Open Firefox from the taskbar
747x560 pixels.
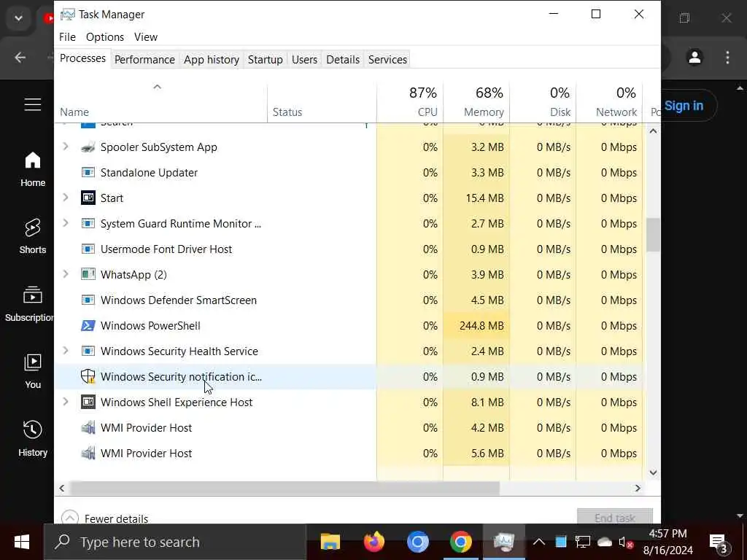coord(374,542)
